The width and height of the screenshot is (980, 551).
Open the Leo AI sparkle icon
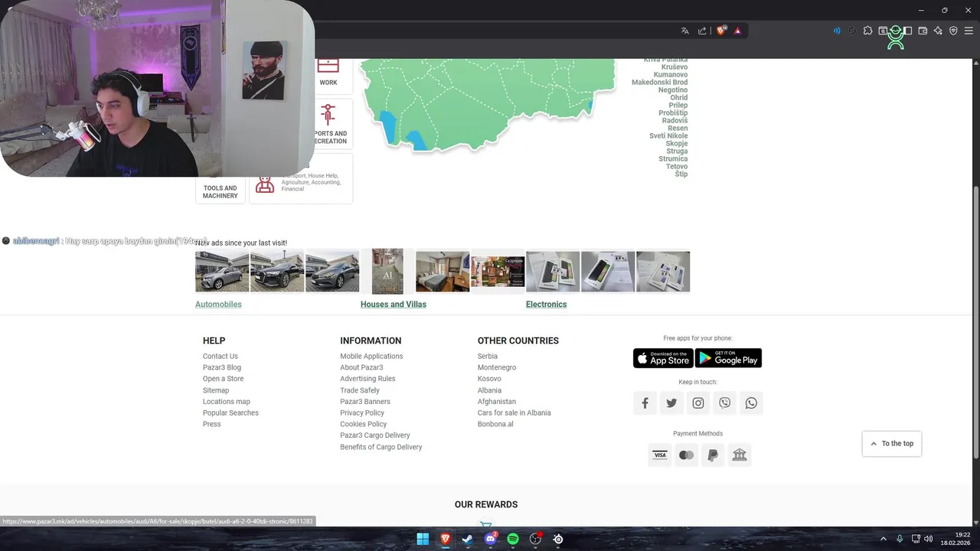tap(938, 31)
